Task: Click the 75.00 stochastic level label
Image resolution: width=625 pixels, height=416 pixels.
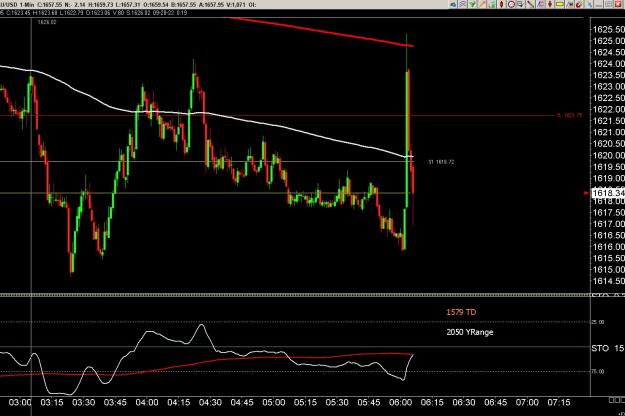Action: click(x=598, y=371)
